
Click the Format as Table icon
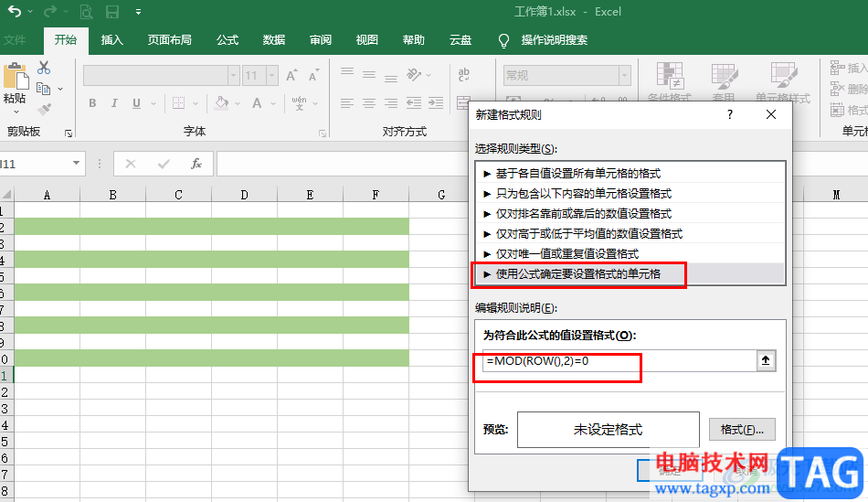pos(724,77)
